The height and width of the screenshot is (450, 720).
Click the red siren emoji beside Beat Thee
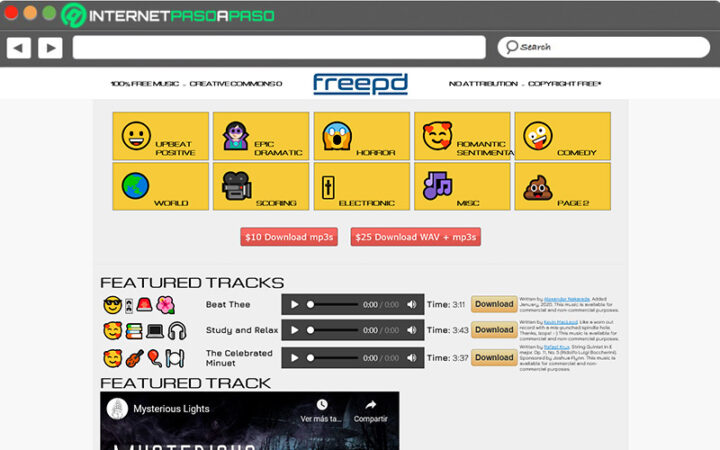pos(144,304)
